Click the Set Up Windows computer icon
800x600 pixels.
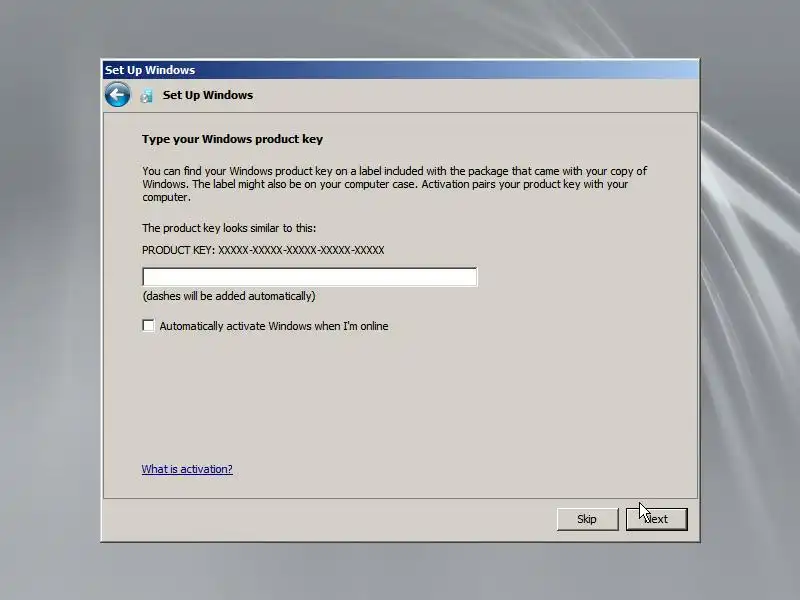pos(147,95)
